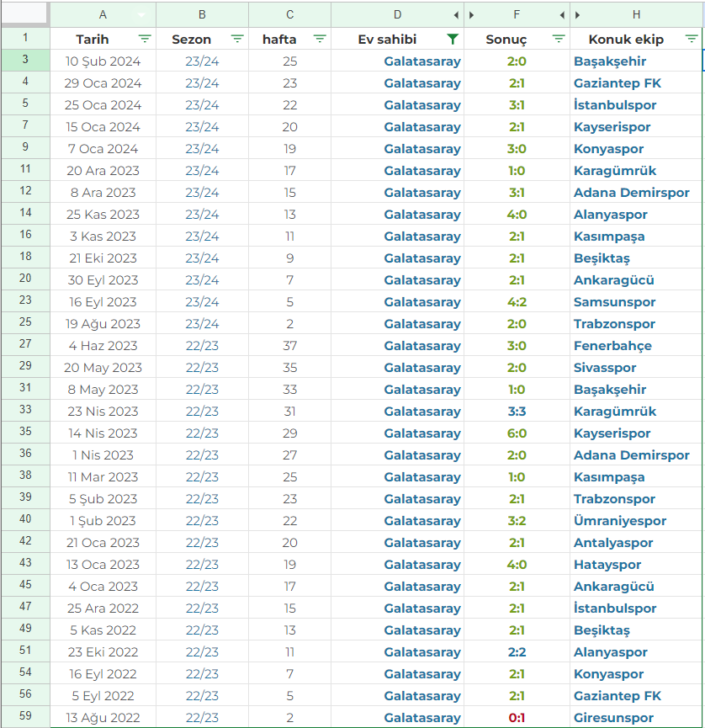Open the Sonuç column filter
The image size is (705, 728).
[559, 39]
